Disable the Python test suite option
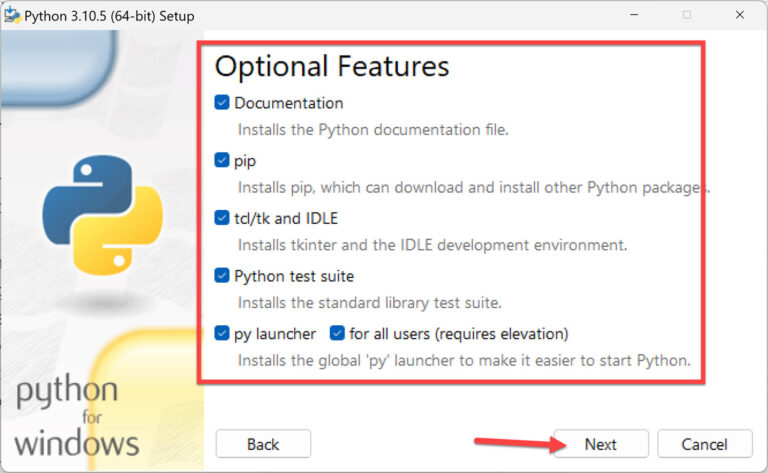The height and width of the screenshot is (473, 768). (222, 276)
